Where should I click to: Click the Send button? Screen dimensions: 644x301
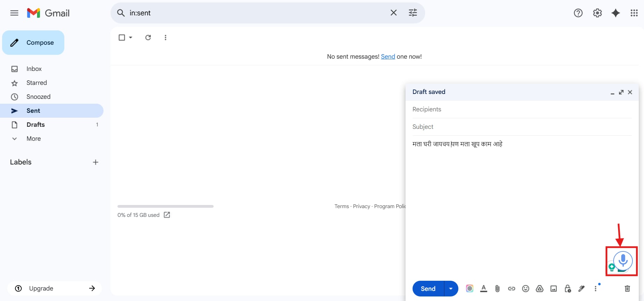428,289
